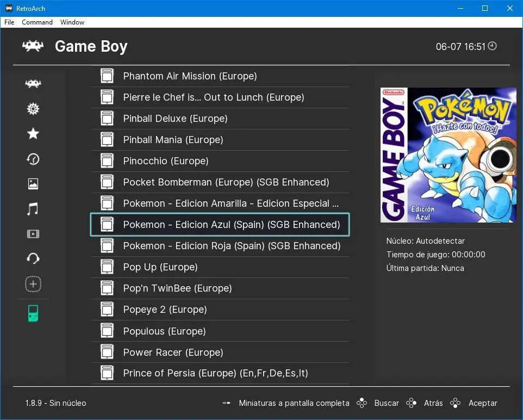The image size is (523, 420).
Task: Click the Aceptar label
Action: tap(483, 403)
